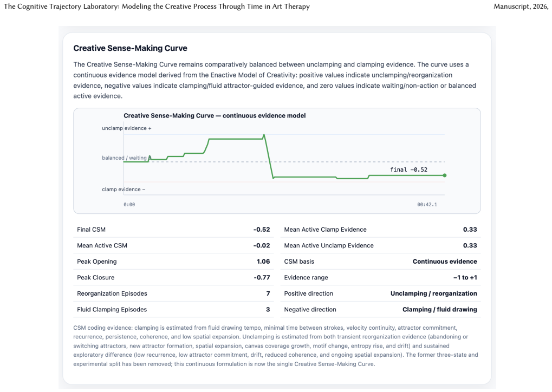Click the 'Creative Sense-Making Curve' card heading
Viewport: 552px width, 392px height.
click(130, 48)
